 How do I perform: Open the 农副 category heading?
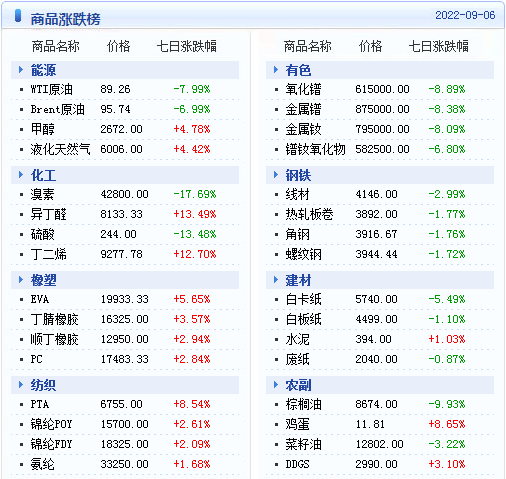click(298, 385)
